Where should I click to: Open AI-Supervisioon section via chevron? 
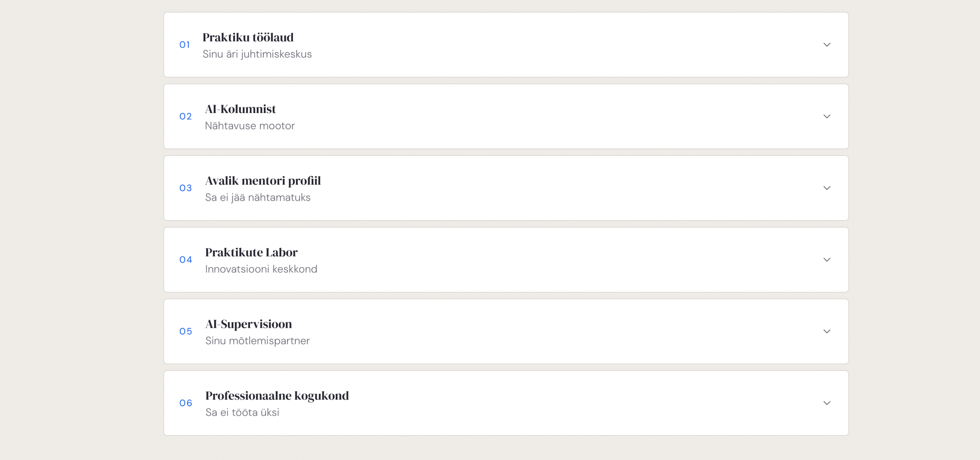pos(826,331)
